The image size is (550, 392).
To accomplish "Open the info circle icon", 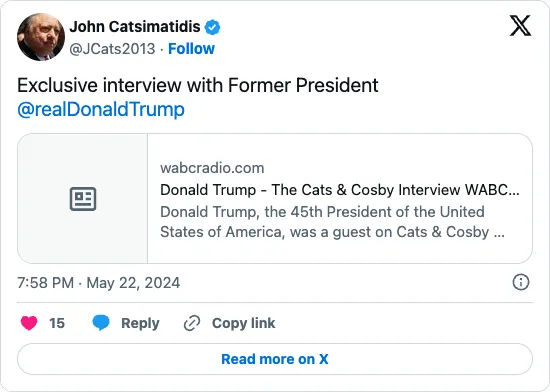I will (x=521, y=282).
